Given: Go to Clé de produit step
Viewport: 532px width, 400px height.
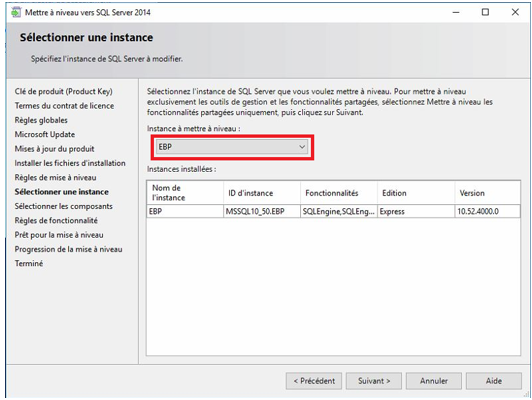Looking at the screenshot, I should coord(63,92).
